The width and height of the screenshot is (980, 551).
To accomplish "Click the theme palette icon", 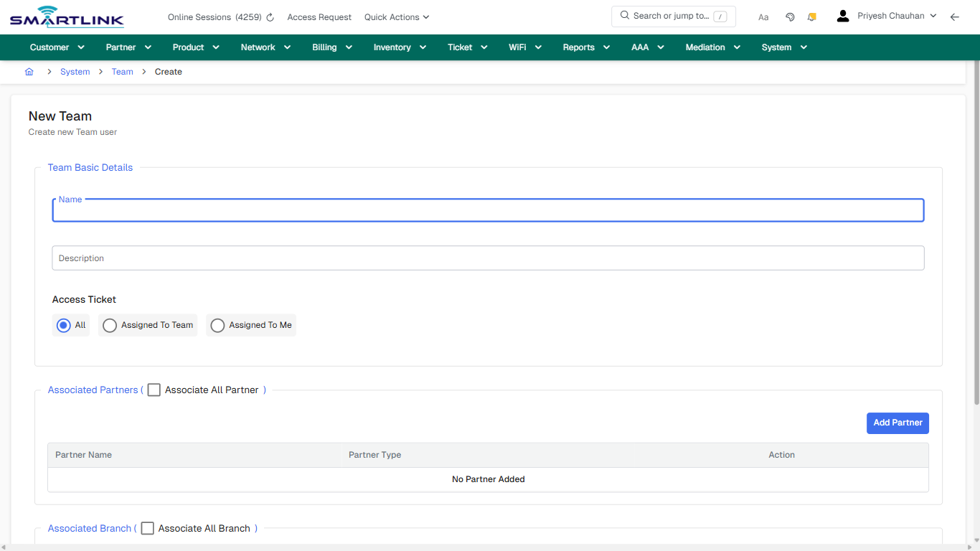I will coord(790,16).
